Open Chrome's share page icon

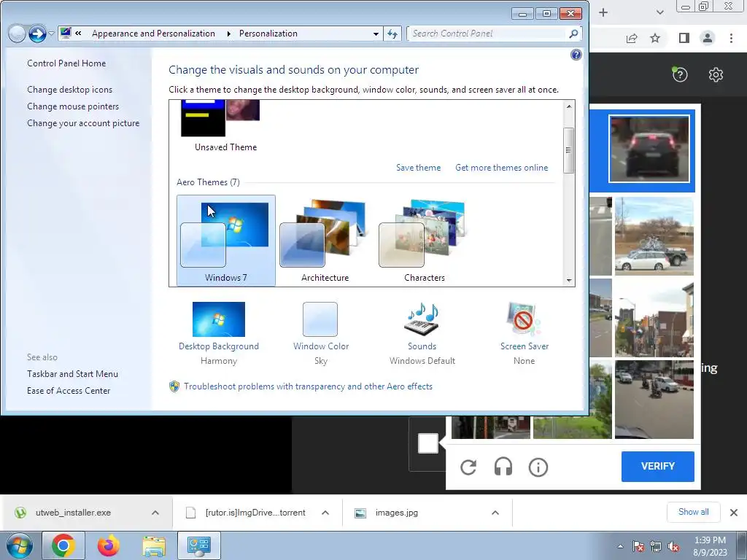[632, 39]
